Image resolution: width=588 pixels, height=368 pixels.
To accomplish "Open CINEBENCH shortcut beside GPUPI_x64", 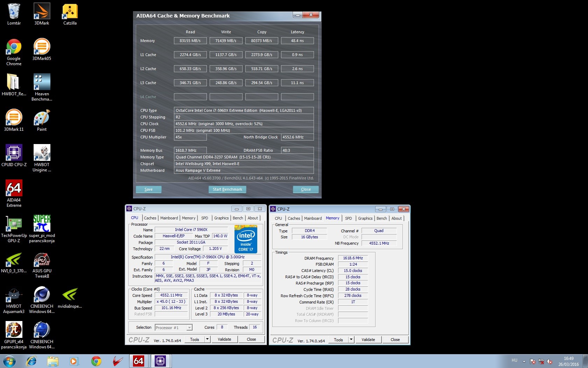I will (42, 335).
